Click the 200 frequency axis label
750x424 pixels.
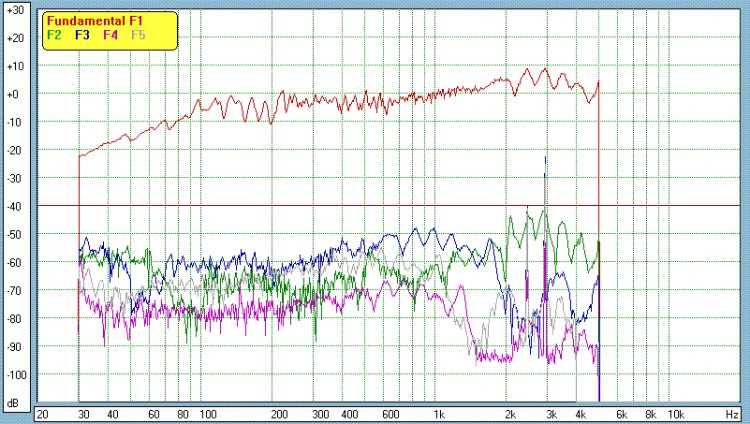[279, 414]
